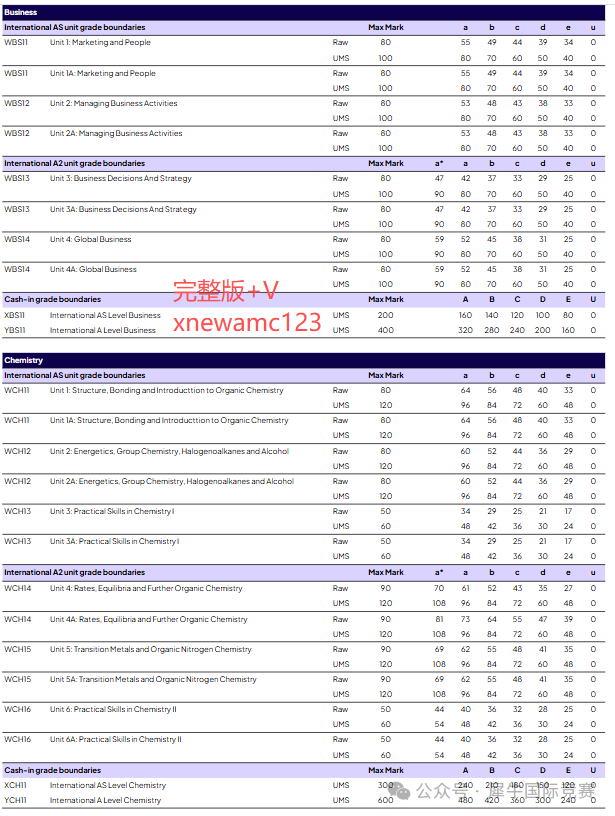615x816 pixels.
Task: Click 'Unit 4A: Global Business' title
Action: pos(93,269)
